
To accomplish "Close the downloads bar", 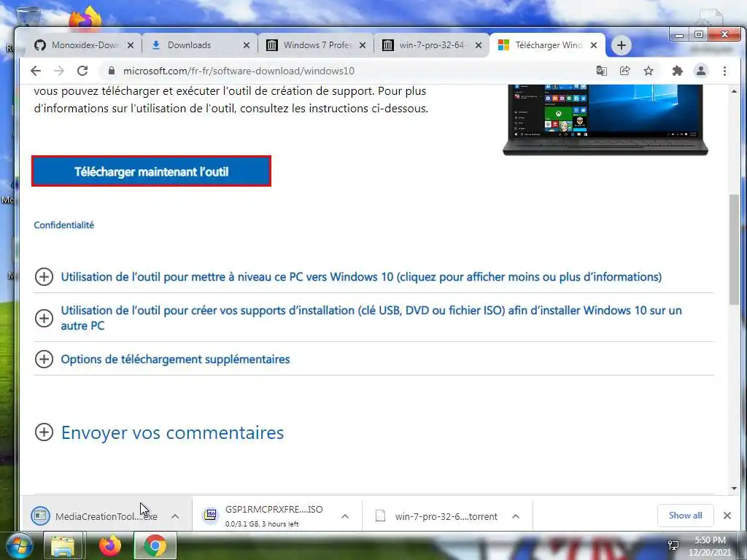I will pos(727,516).
